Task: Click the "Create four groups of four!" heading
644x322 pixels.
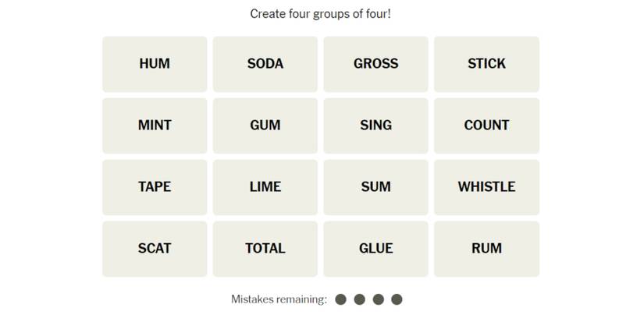Action: click(x=320, y=14)
